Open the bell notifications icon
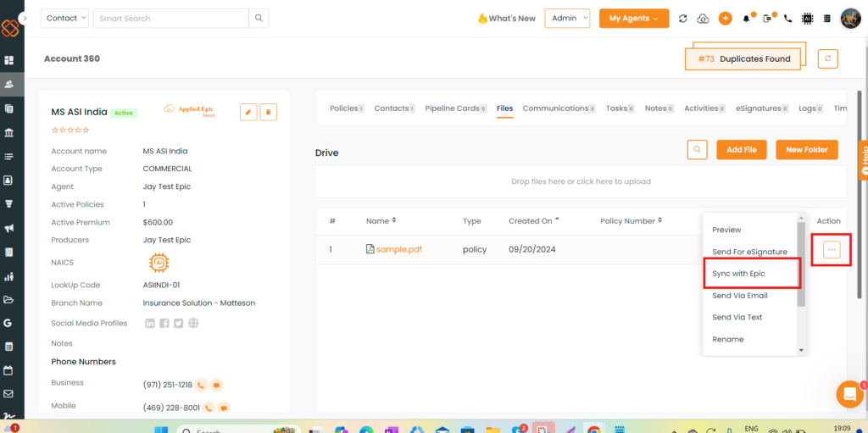Image resolution: width=868 pixels, height=433 pixels. click(x=747, y=19)
